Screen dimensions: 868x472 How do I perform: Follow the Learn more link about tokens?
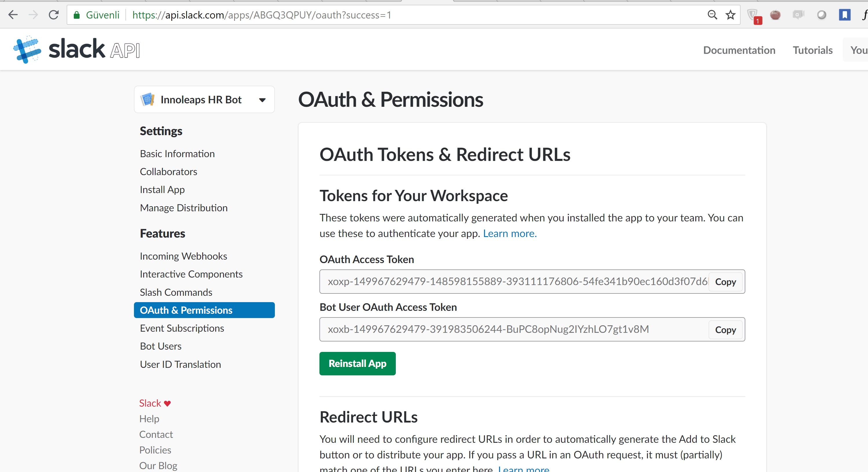pyautogui.click(x=510, y=233)
